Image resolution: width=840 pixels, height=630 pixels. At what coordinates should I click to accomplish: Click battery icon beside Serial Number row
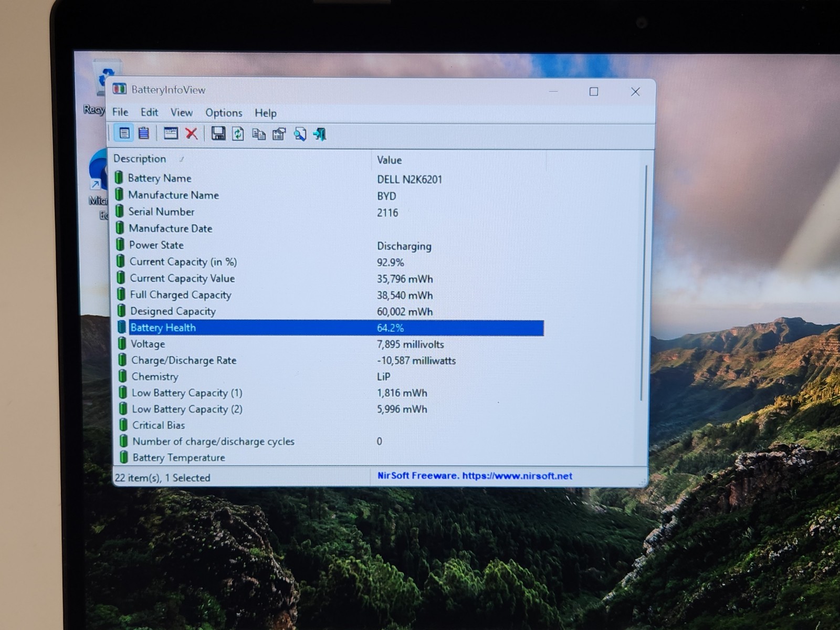point(120,211)
